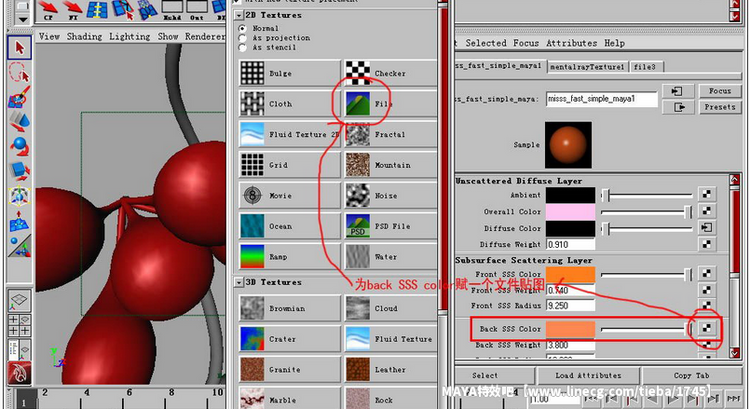Screen dimensions: 750x409
Task: Create a Ramp texture
Action: point(288,257)
